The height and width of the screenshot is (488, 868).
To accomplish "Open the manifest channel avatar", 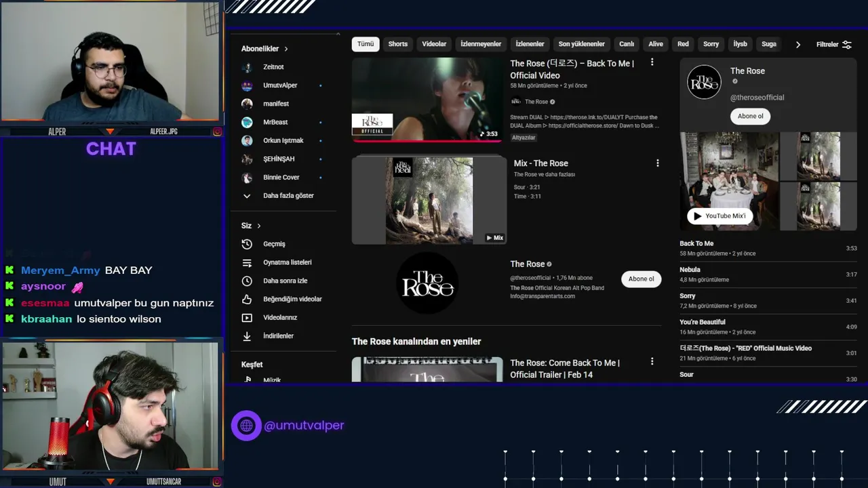I will coord(248,104).
